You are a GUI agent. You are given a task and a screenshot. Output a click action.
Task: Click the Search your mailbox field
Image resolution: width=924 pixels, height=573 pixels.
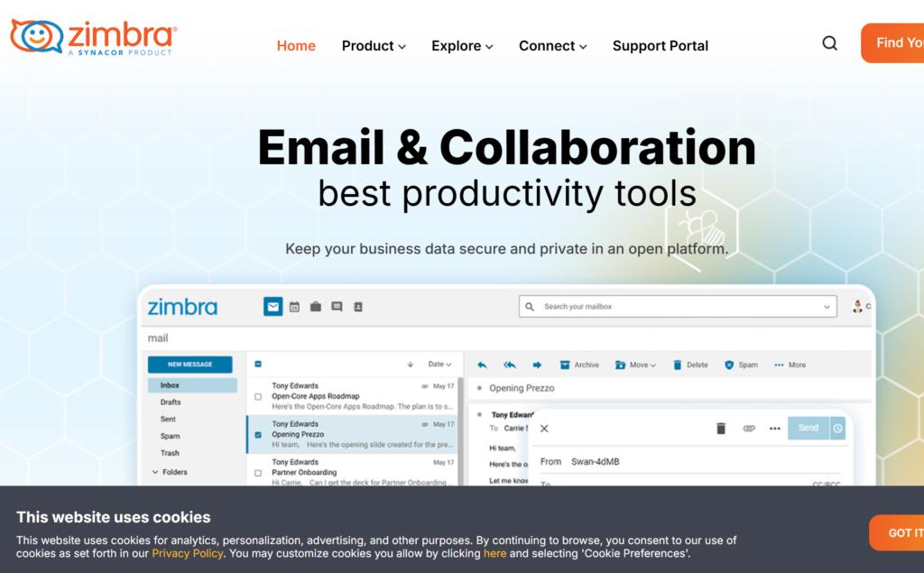(678, 307)
